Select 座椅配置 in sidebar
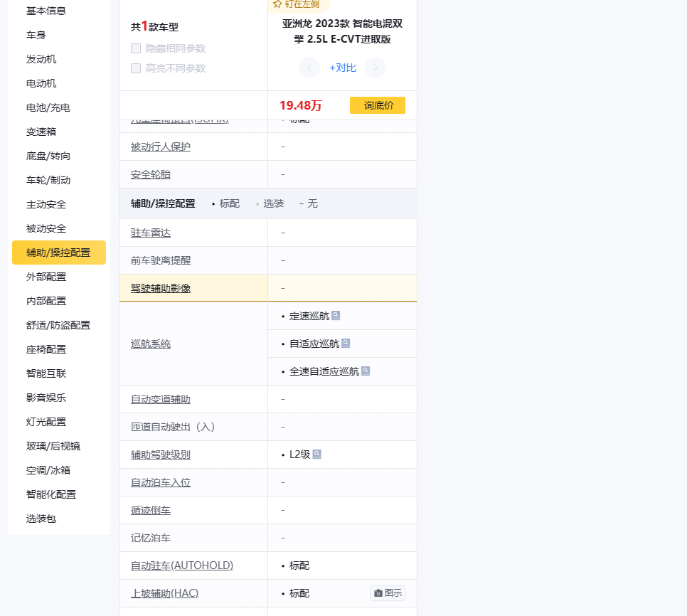The height and width of the screenshot is (616, 687). pos(46,349)
